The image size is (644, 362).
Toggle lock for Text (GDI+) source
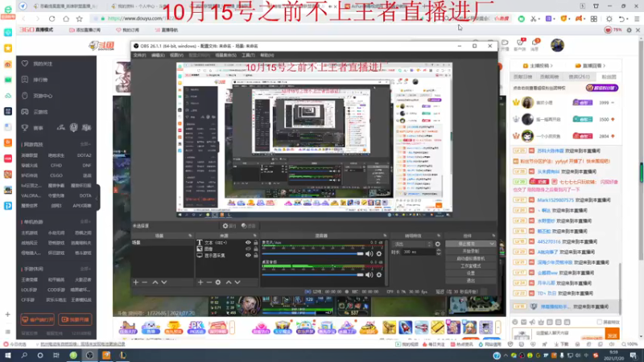[255, 243]
